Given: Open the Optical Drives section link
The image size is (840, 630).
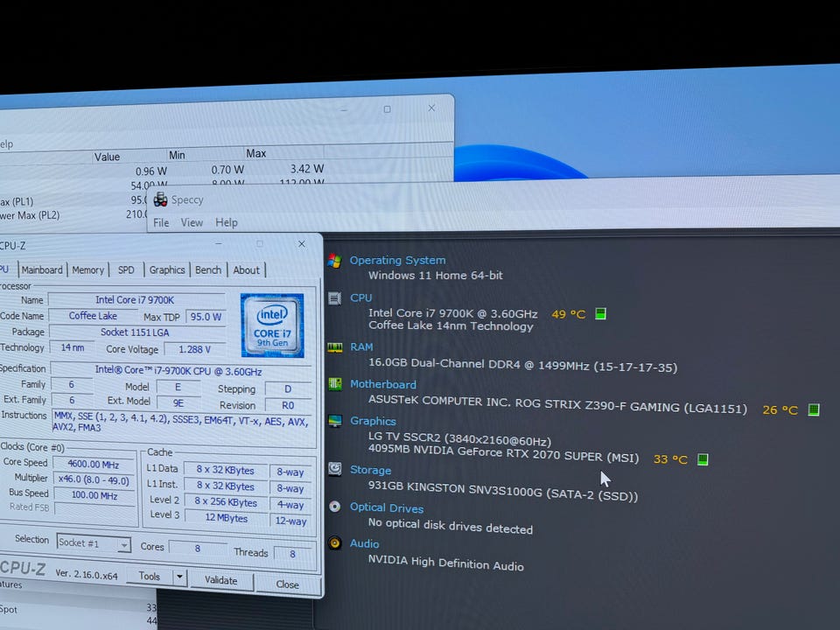Looking at the screenshot, I should [386, 507].
